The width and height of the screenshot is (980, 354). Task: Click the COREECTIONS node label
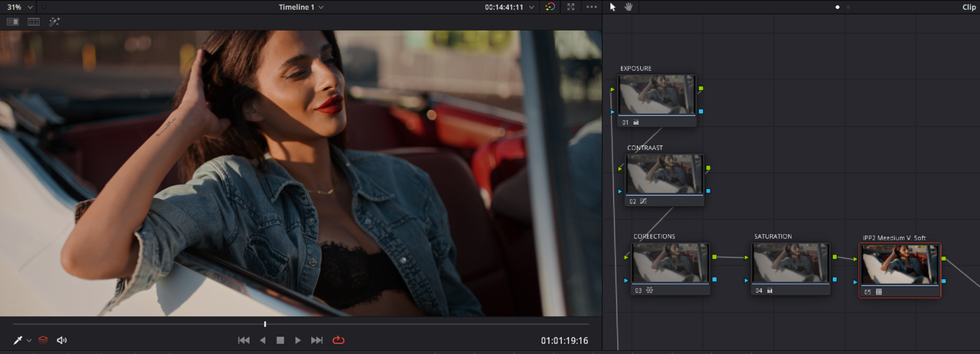[x=654, y=236]
